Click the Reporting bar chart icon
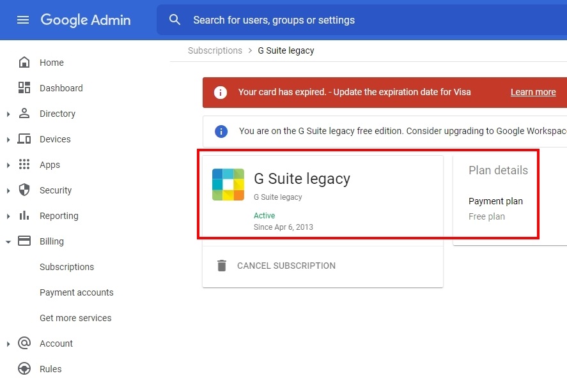 (x=24, y=216)
